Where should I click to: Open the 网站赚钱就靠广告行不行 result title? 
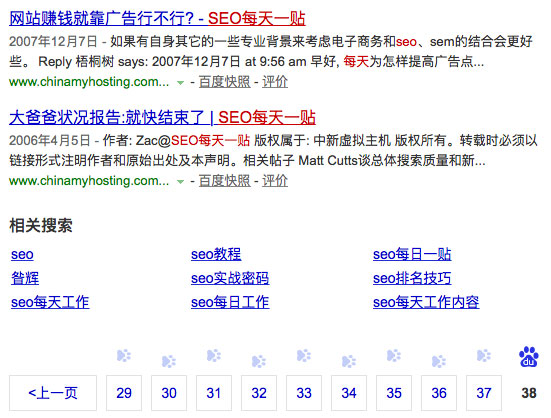157,18
